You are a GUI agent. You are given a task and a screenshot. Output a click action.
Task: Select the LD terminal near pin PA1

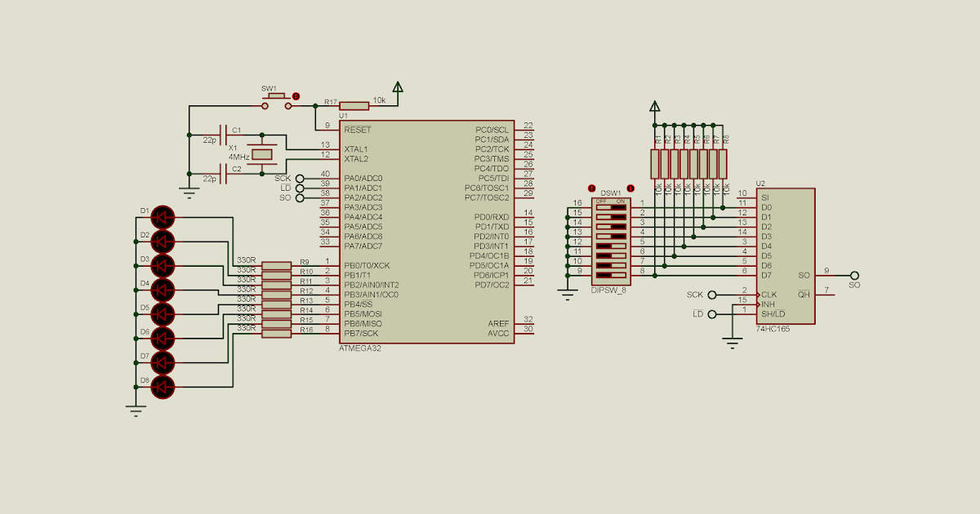(300, 188)
